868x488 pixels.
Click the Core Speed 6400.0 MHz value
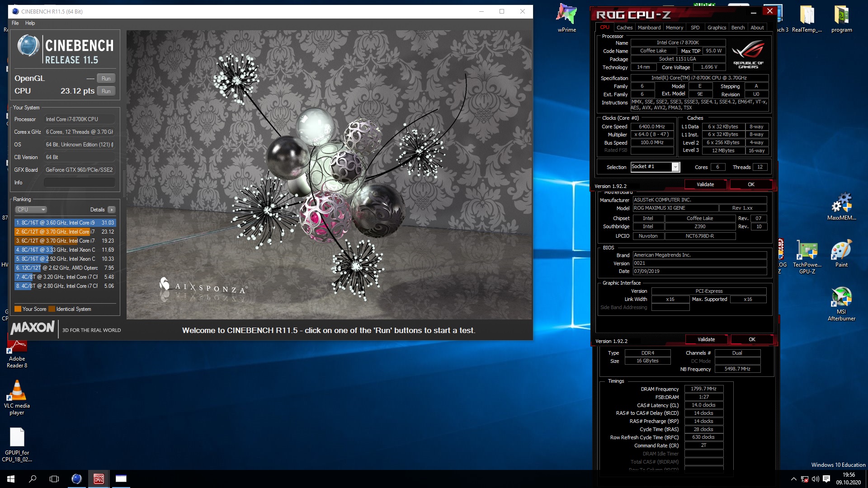tap(652, 127)
